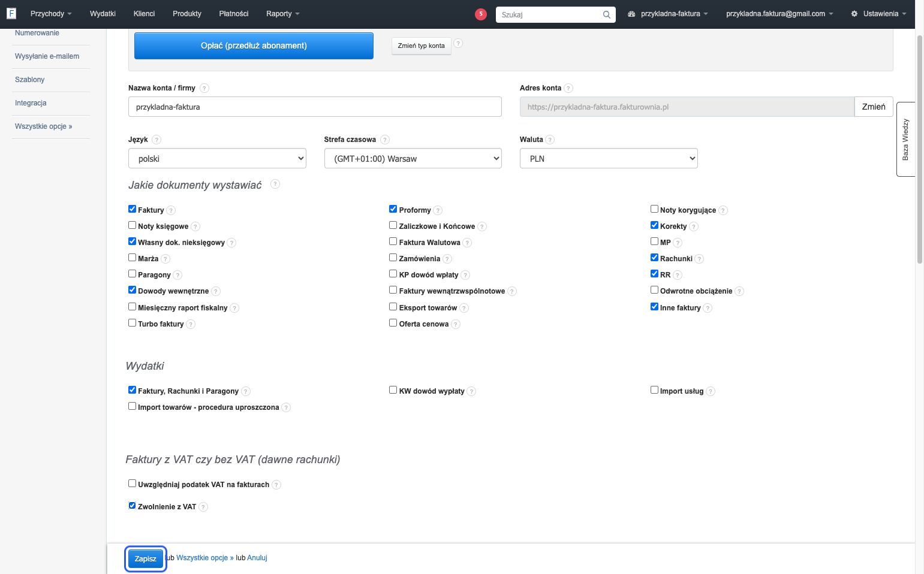Disable the Rachunki checkbox
The height and width of the screenshot is (574, 924).
(655, 258)
